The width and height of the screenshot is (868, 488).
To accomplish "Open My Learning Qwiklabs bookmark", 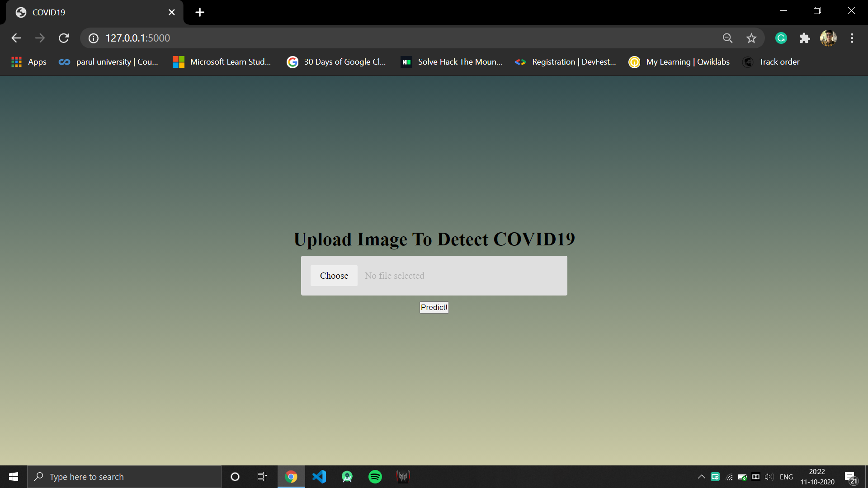I will pyautogui.click(x=679, y=62).
